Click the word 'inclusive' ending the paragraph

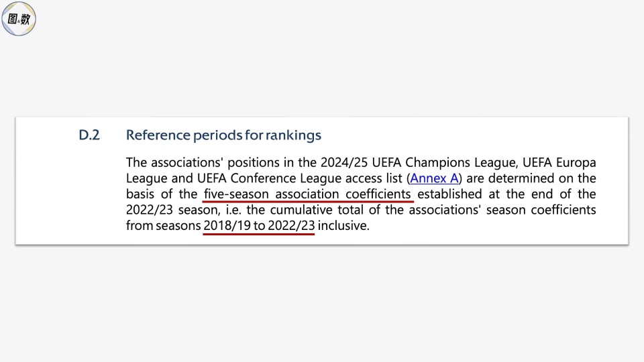click(x=342, y=226)
